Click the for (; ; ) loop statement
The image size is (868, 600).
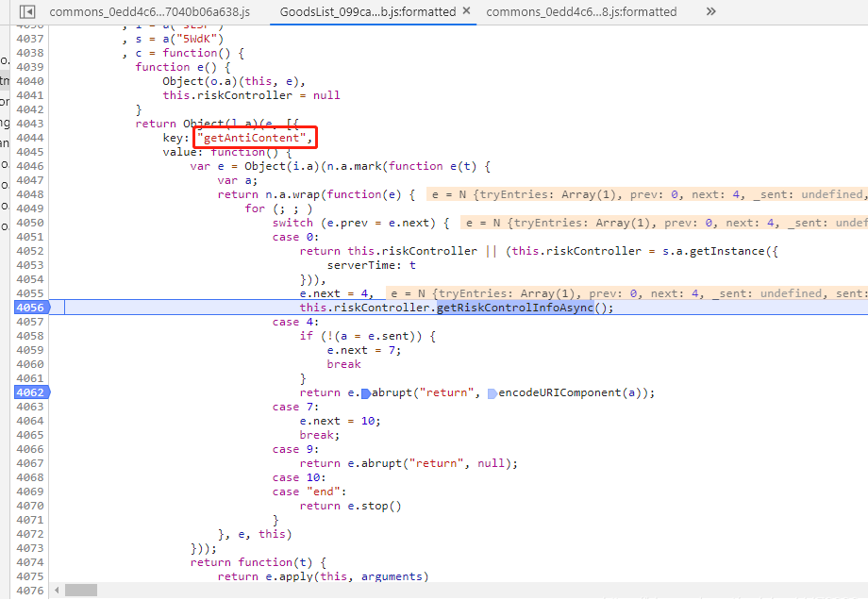click(278, 208)
